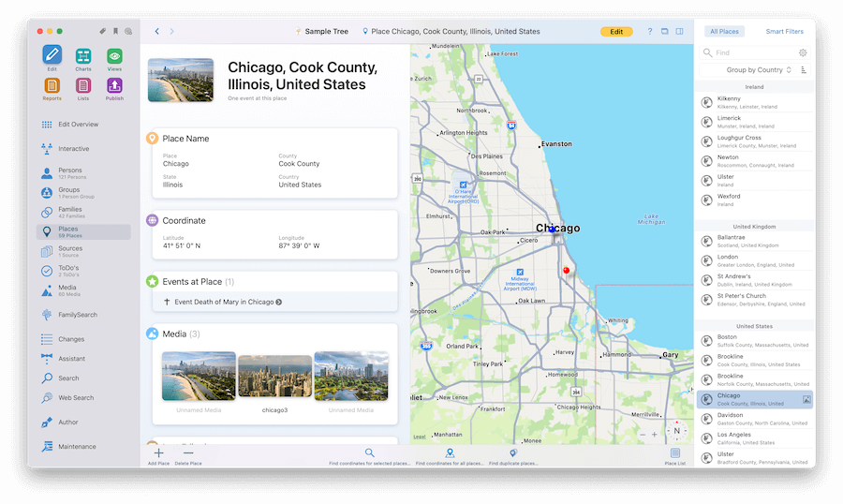Select Davidson place in list
The height and width of the screenshot is (504, 843).
(x=755, y=419)
